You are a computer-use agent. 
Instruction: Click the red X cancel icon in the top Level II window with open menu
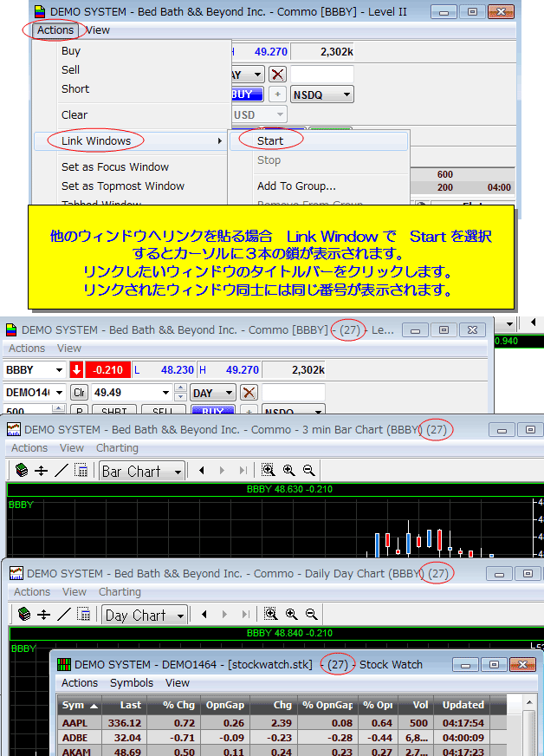(277, 75)
